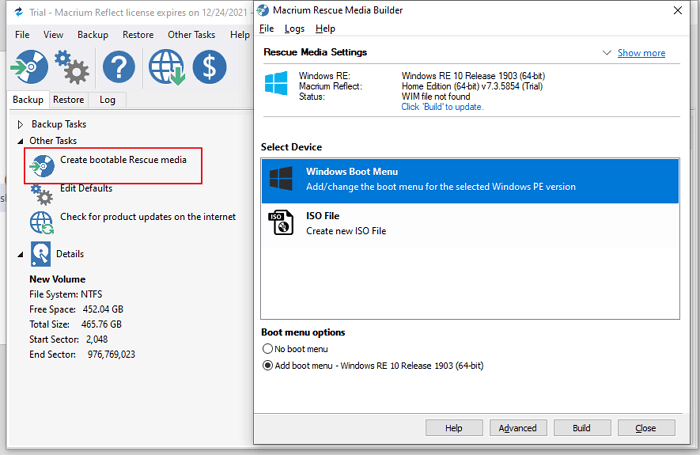Click the Create bootable Rescue media disc icon
This screenshot has height=455, width=700.
(42, 166)
